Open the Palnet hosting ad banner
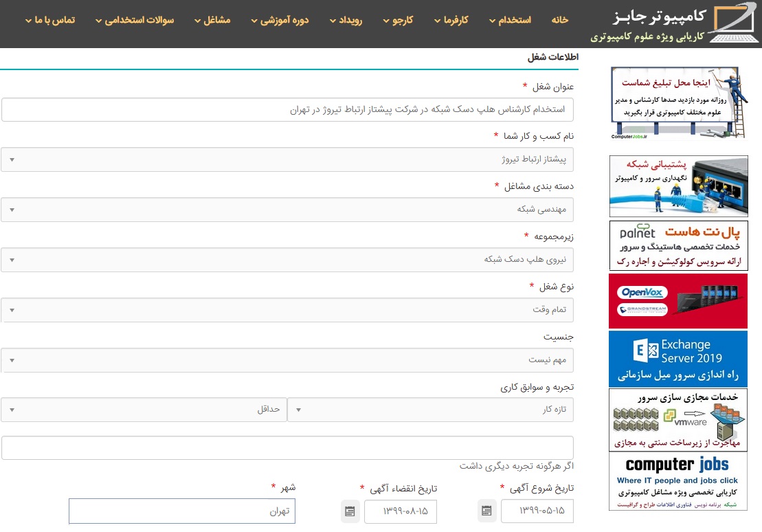762x532 pixels. pos(679,245)
